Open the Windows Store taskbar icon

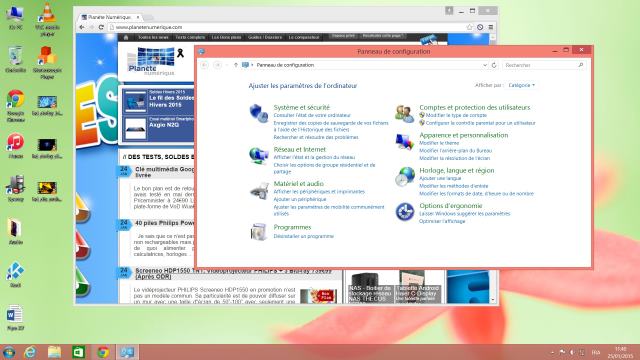78,352
